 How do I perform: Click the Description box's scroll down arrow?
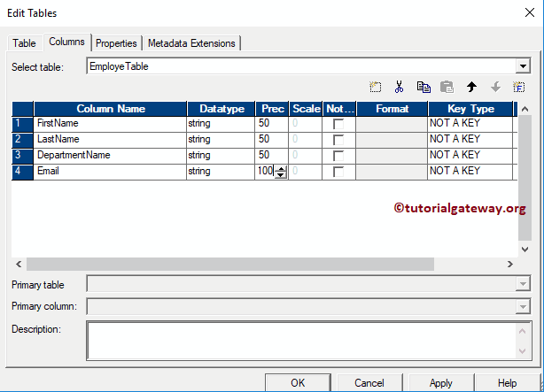point(523,350)
